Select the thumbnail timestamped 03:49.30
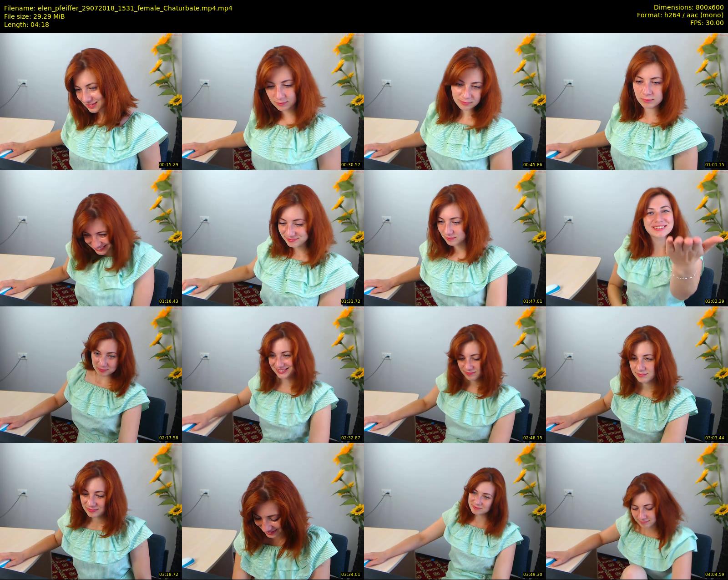The image size is (728, 580). click(x=455, y=511)
